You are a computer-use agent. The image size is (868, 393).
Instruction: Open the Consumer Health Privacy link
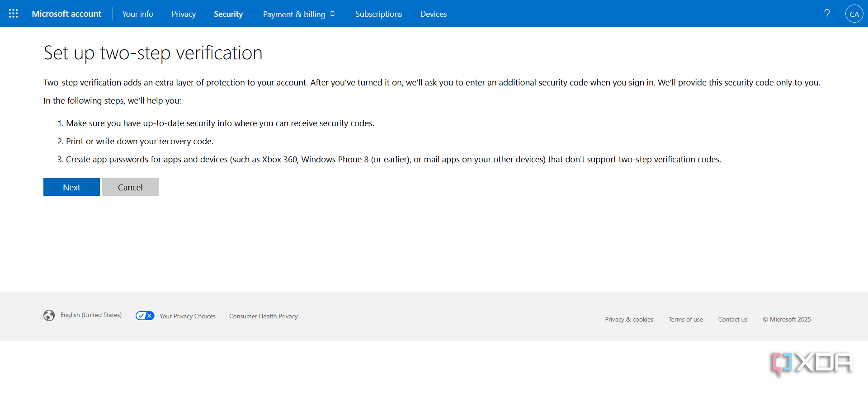tap(264, 316)
